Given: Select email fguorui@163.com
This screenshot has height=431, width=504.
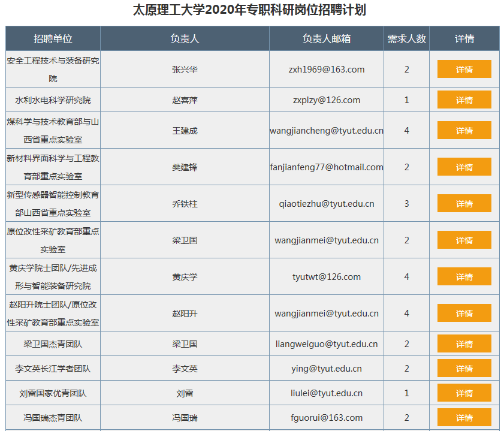Looking at the screenshot, I should click(x=327, y=417).
